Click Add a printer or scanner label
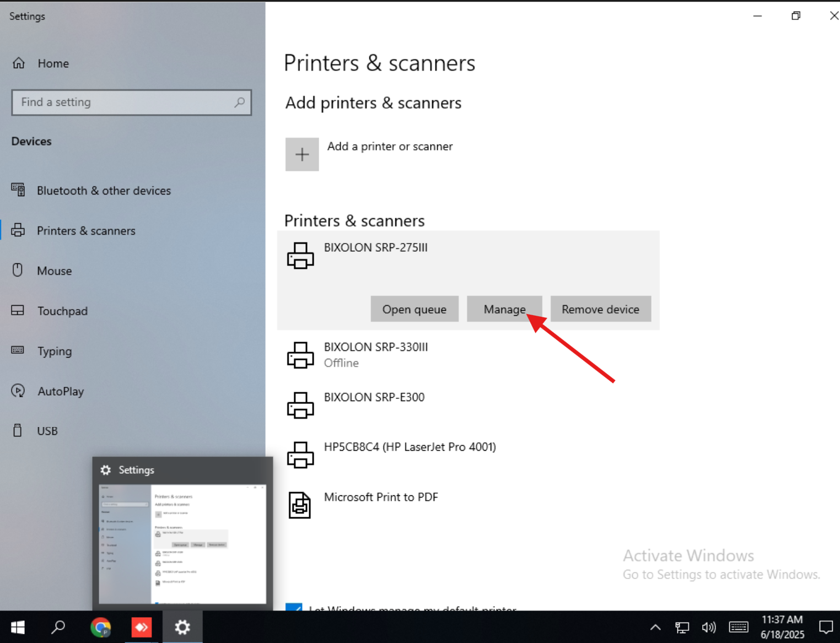The image size is (840, 643). (390, 147)
